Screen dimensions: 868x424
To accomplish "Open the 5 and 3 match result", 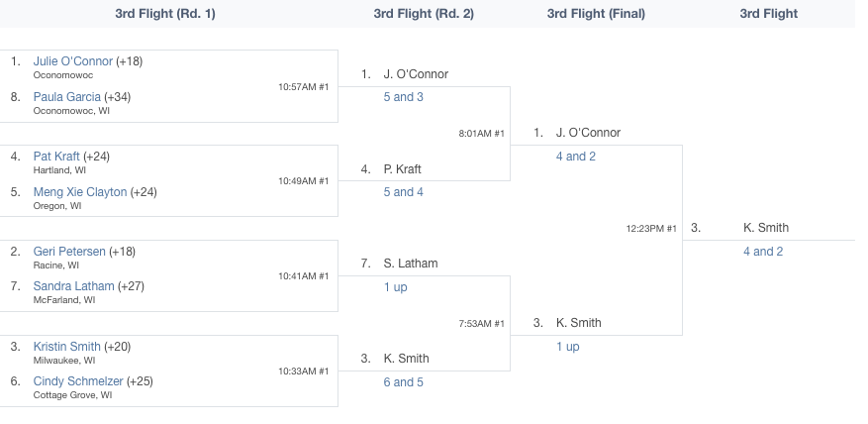I will [403, 97].
